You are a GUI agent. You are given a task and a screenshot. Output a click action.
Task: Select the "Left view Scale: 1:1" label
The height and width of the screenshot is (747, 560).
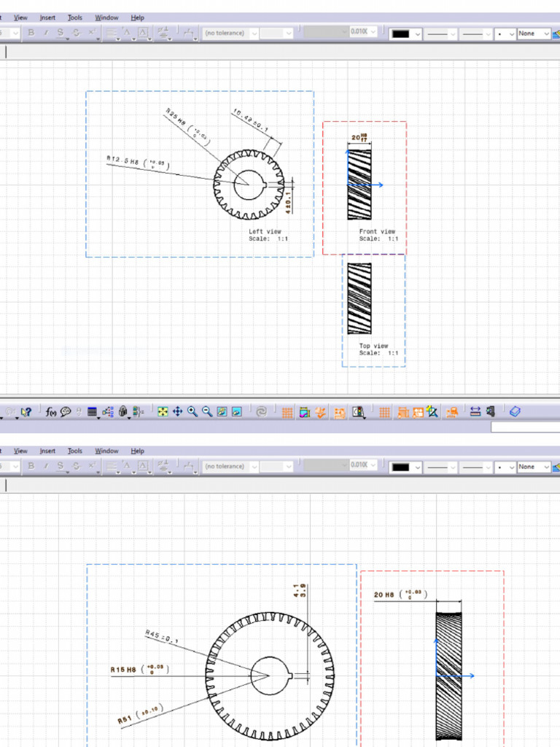[268, 235]
